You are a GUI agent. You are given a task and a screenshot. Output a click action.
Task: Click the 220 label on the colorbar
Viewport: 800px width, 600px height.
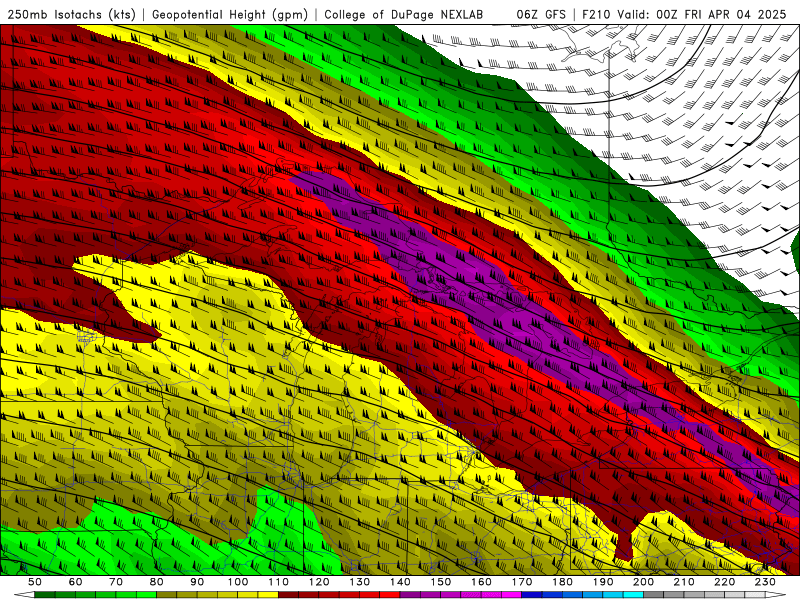coord(724,582)
